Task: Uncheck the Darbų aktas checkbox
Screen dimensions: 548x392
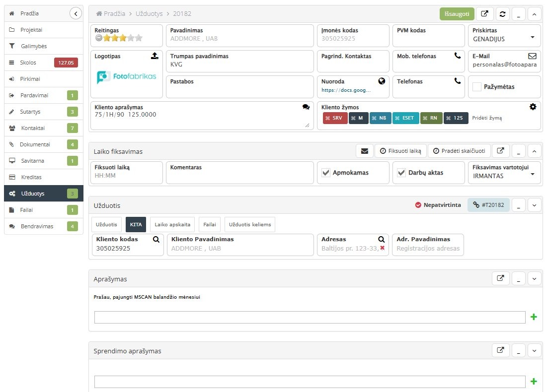Action: pyautogui.click(x=402, y=173)
